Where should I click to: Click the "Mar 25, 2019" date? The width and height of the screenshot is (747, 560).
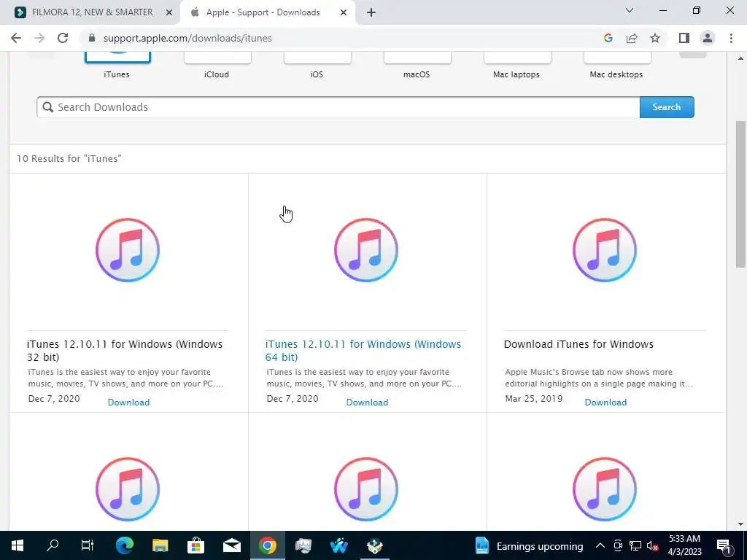(x=533, y=399)
